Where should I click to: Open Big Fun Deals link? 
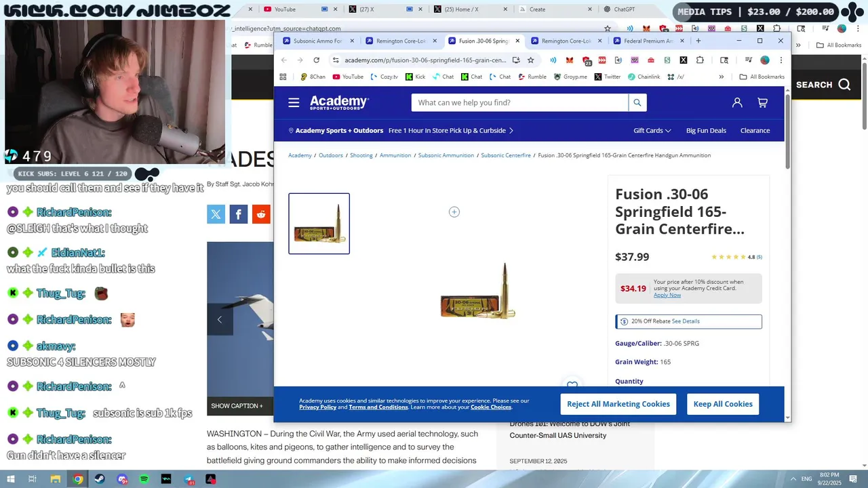706,130
